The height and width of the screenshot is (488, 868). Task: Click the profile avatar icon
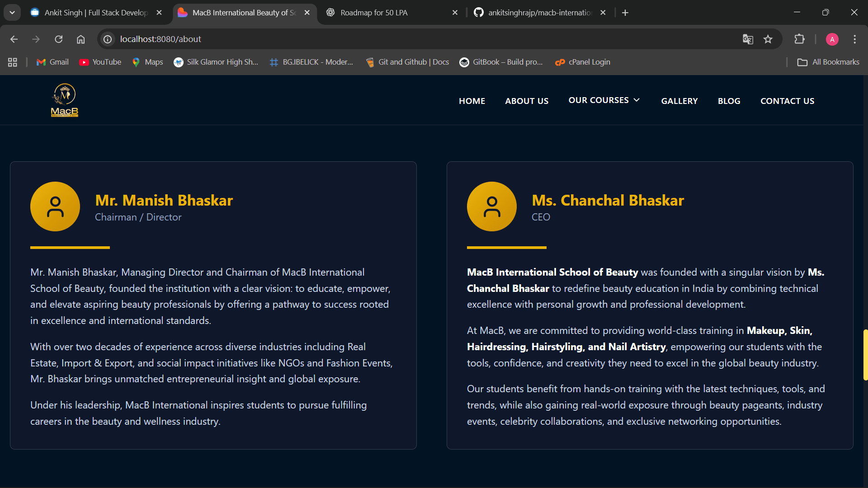[x=832, y=39]
